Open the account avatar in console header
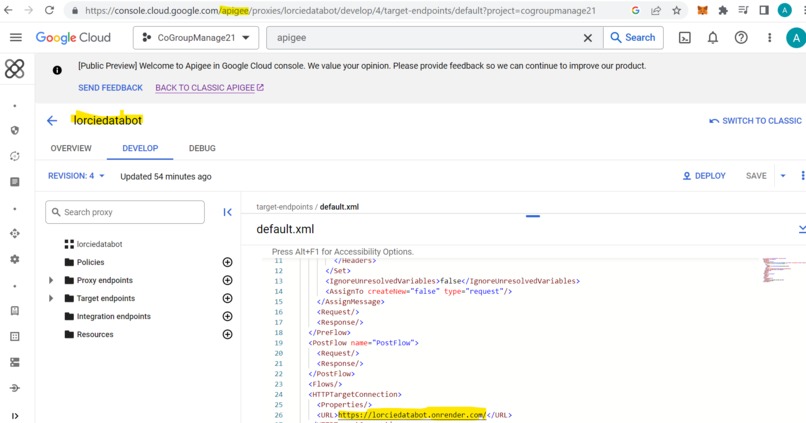Viewport: 806px width, 423px height. pos(796,38)
